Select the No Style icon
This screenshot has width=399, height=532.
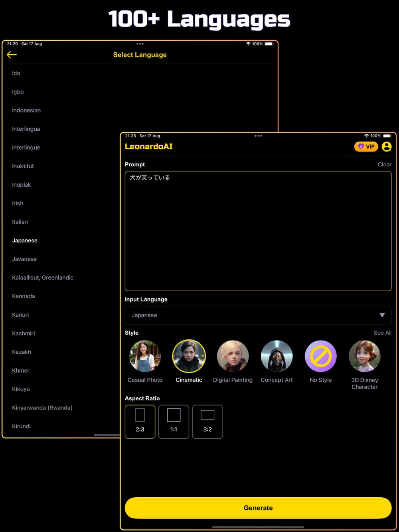coord(321,356)
